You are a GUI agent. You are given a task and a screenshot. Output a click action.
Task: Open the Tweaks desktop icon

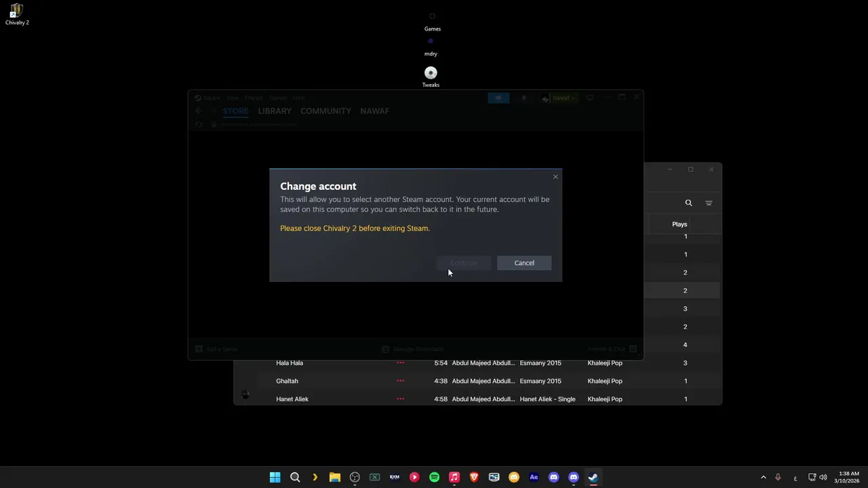pyautogui.click(x=431, y=77)
